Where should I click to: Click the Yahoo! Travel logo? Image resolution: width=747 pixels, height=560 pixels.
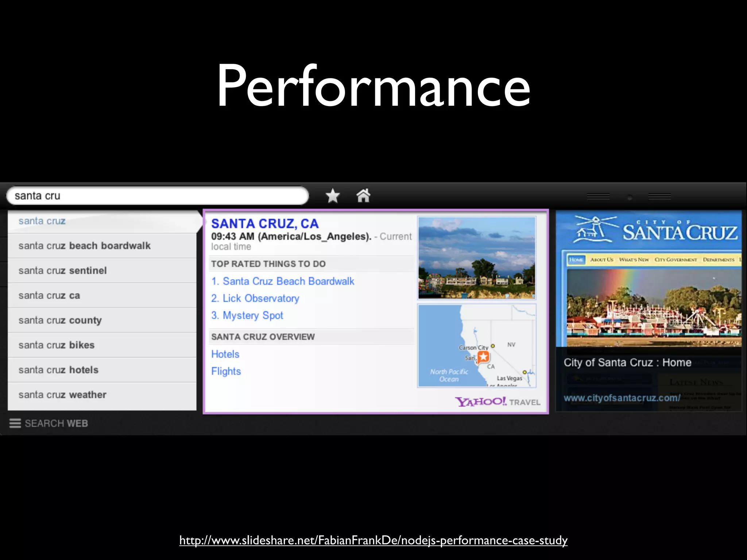[x=498, y=402]
